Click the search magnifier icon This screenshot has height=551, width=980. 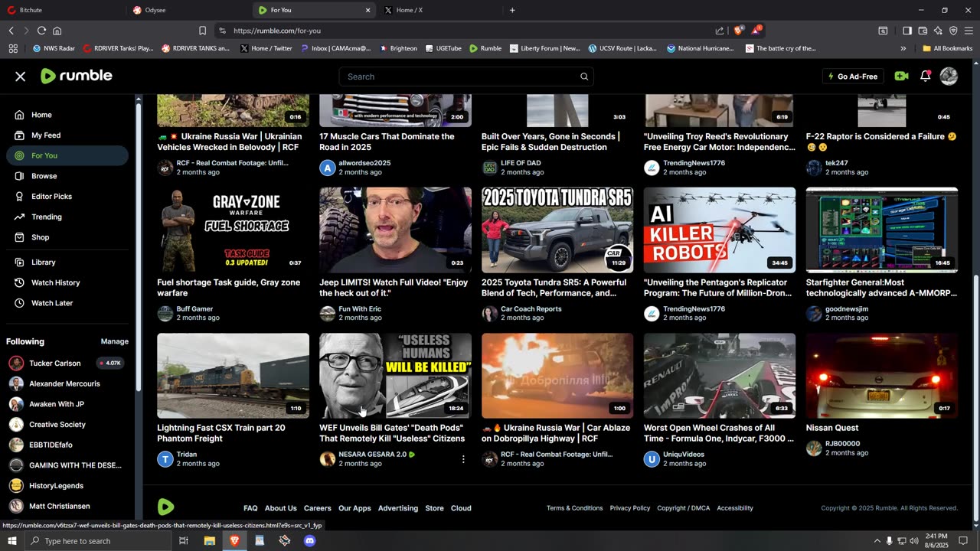coord(584,77)
